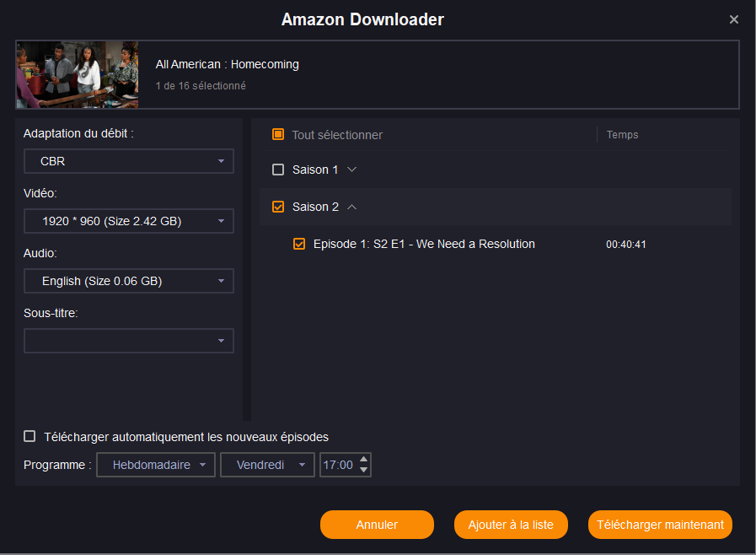756x555 pixels.
Task: Click Télécharger maintenant
Action: [x=660, y=525]
